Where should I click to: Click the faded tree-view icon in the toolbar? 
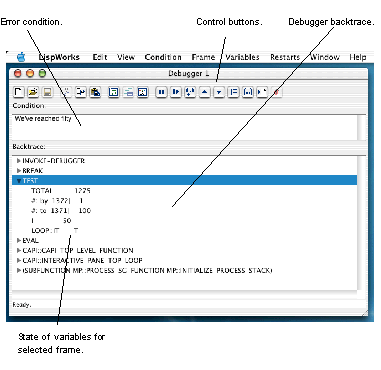click(x=128, y=92)
